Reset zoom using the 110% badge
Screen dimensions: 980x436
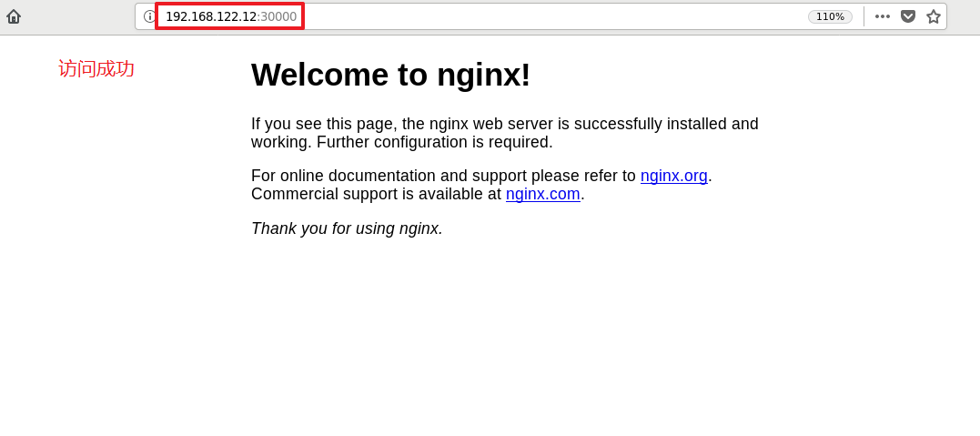coord(830,17)
